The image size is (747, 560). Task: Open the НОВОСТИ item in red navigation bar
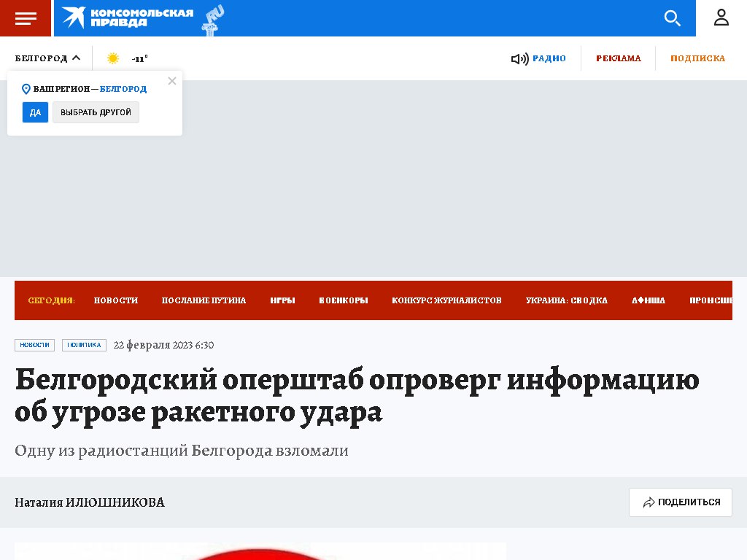coord(116,300)
